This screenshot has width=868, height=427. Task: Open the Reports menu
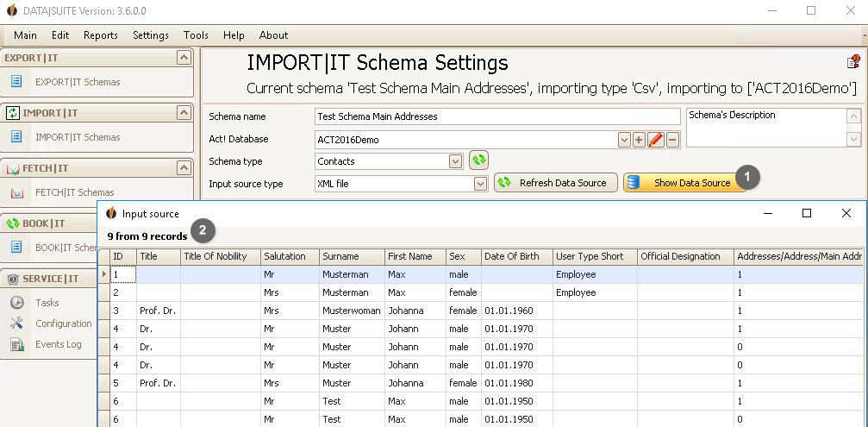pos(101,35)
